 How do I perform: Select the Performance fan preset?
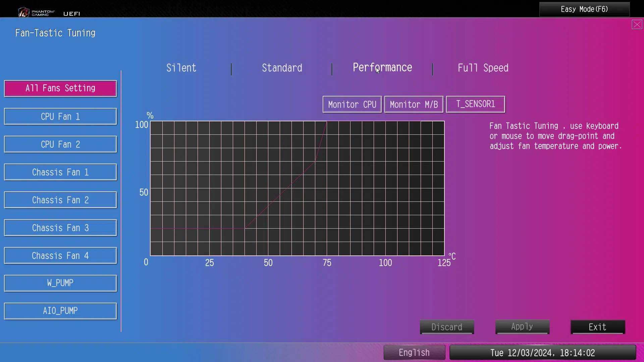tap(382, 68)
